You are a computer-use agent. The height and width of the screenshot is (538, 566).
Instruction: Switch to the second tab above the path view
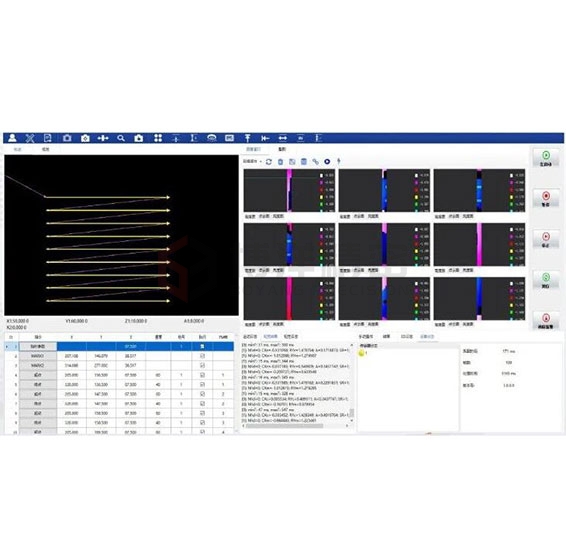(45, 149)
